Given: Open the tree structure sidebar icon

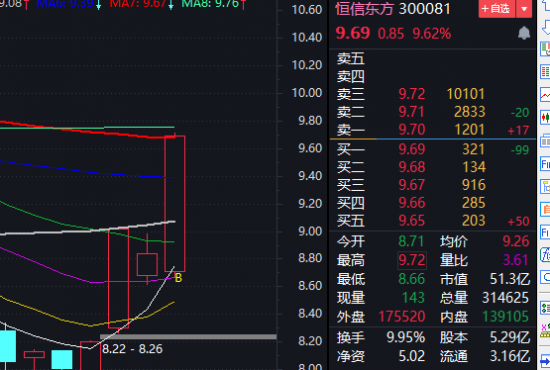Looking at the screenshot, I should 545,186.
